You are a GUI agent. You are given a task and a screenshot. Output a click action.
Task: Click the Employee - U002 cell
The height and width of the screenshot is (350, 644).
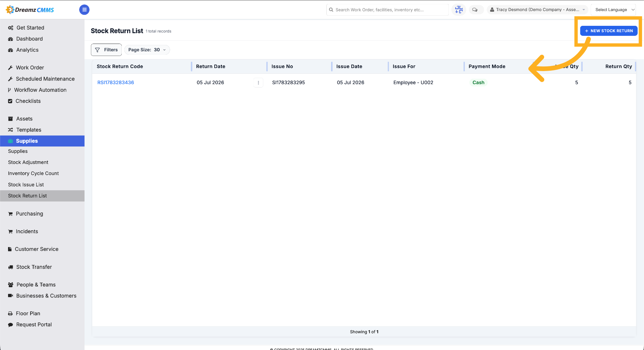point(413,82)
